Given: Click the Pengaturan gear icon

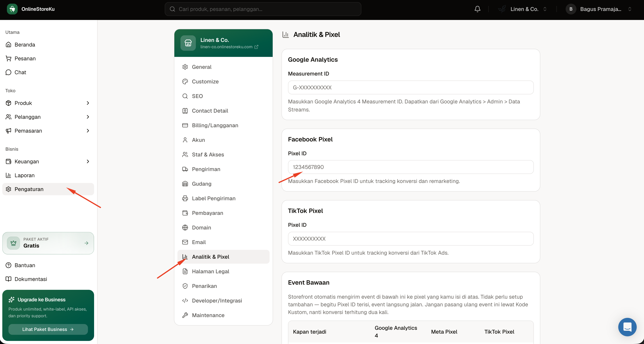Looking at the screenshot, I should (x=8, y=189).
